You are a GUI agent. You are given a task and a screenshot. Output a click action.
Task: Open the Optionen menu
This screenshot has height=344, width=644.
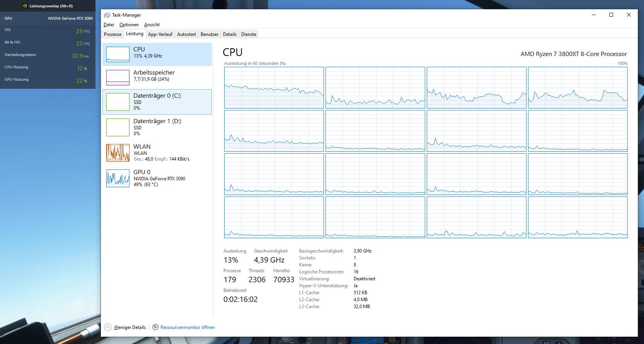tap(129, 25)
